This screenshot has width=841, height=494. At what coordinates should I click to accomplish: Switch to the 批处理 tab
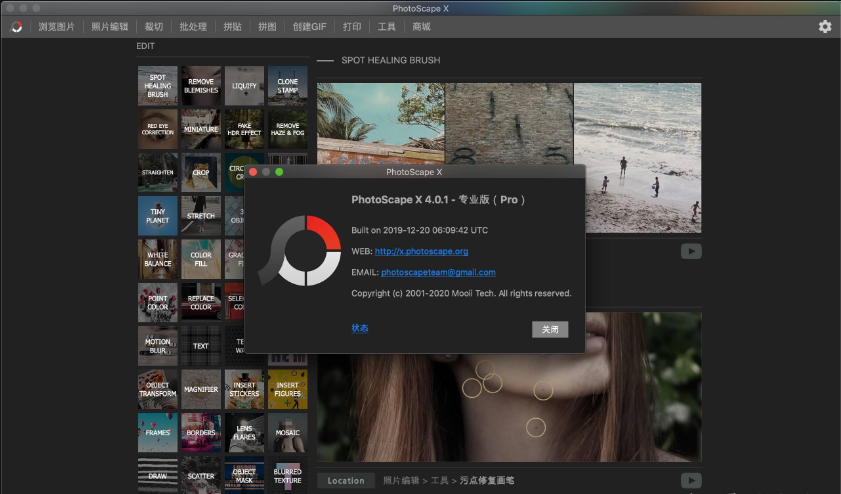(x=193, y=27)
